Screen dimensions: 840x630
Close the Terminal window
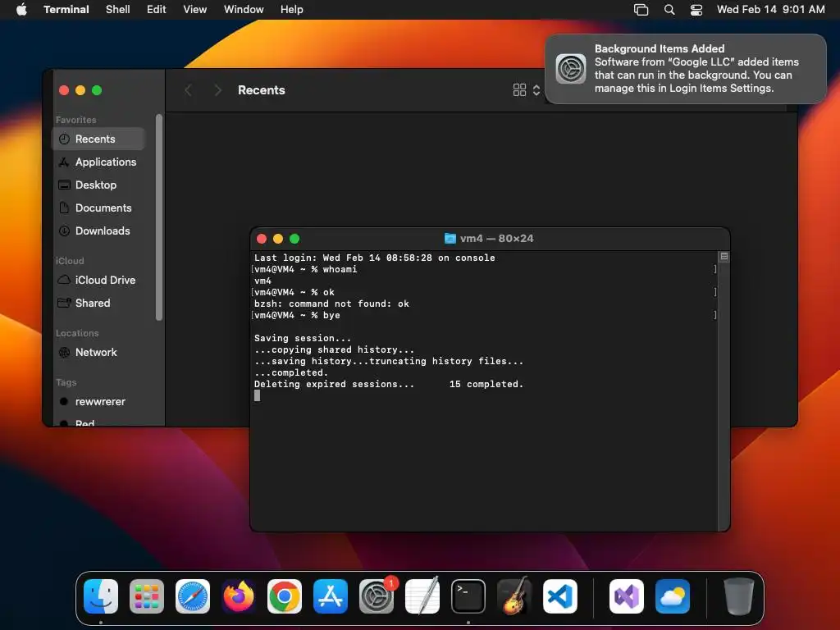tap(262, 239)
